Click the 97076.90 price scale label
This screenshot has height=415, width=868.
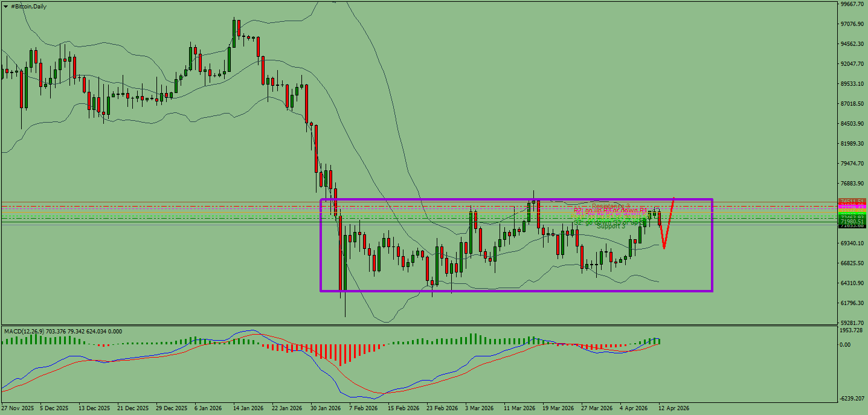(x=852, y=24)
